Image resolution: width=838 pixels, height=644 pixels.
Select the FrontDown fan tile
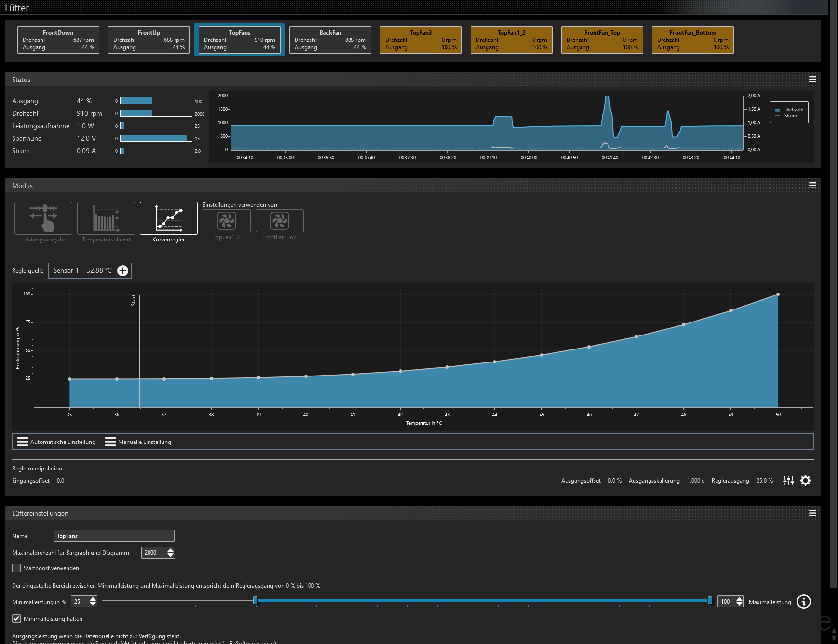(x=58, y=40)
